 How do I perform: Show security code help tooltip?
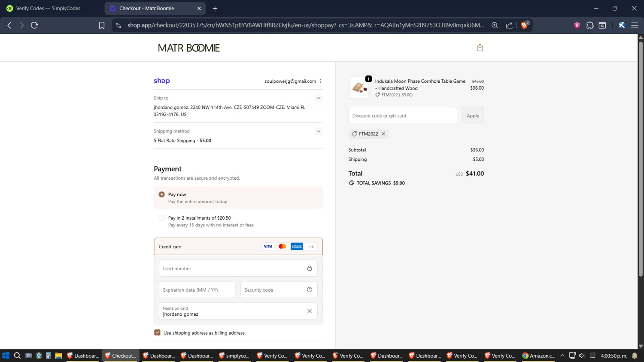click(310, 290)
